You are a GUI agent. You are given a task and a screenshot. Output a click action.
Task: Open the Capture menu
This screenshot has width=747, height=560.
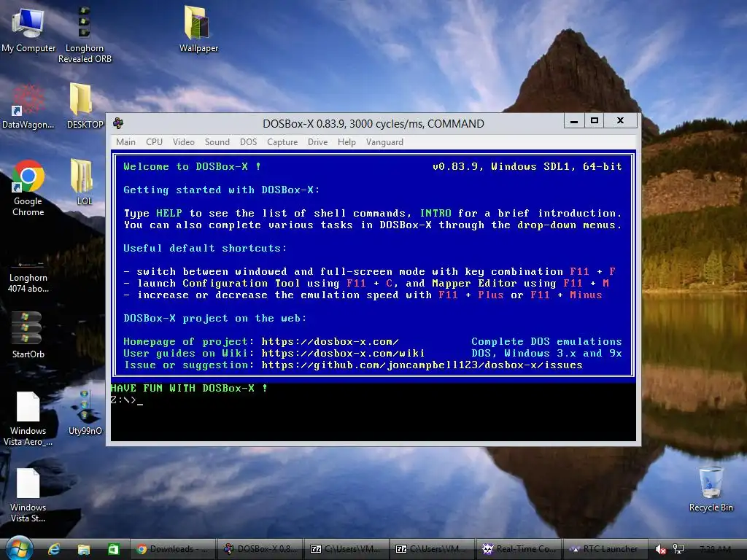pos(282,142)
